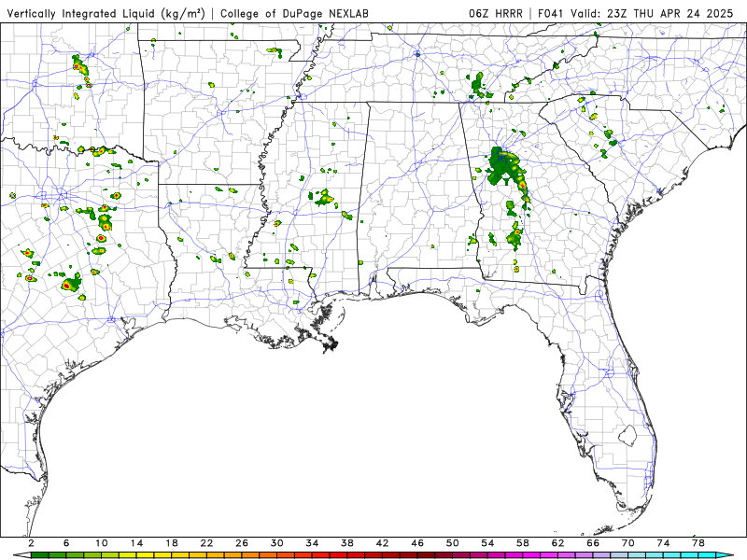Click the color scale label '34'

313,543
